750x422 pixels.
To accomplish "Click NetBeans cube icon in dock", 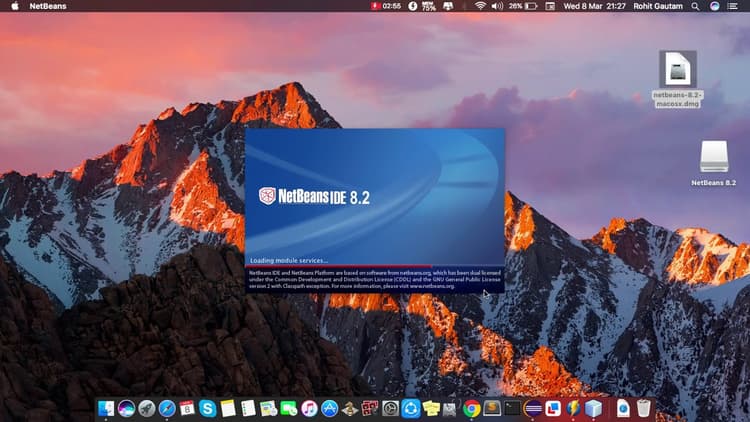I will click(x=594, y=409).
